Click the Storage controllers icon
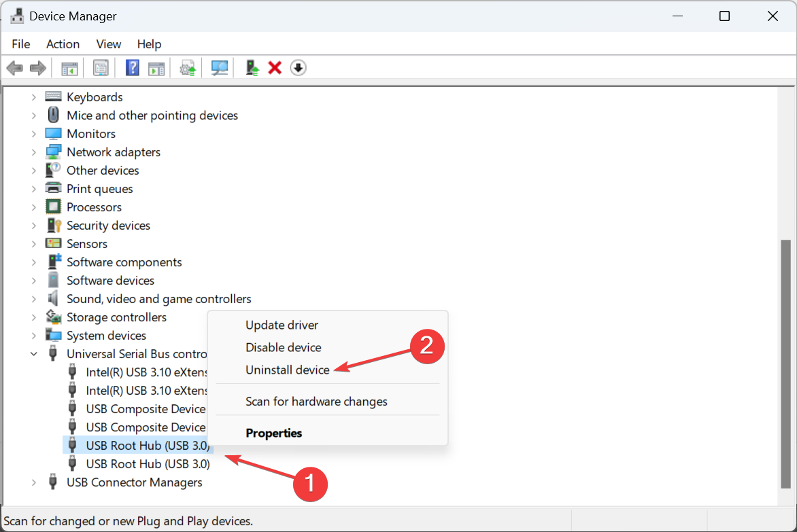797x532 pixels. pos(53,317)
